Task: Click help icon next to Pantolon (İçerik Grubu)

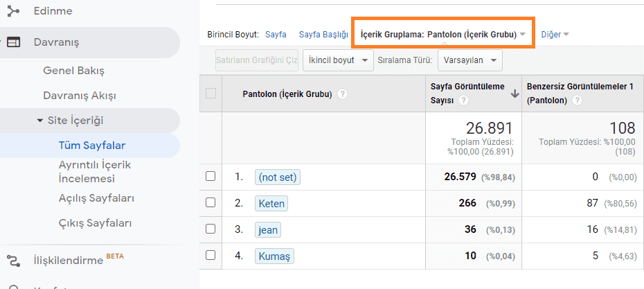Action: click(342, 94)
